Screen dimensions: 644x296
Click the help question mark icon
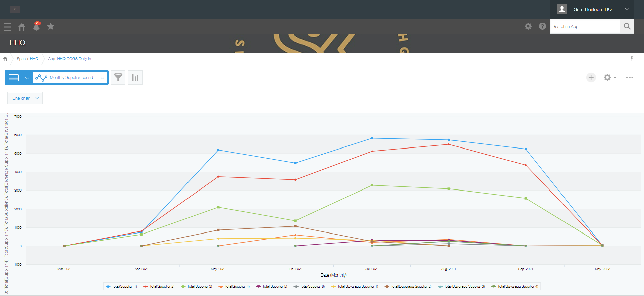pos(542,26)
